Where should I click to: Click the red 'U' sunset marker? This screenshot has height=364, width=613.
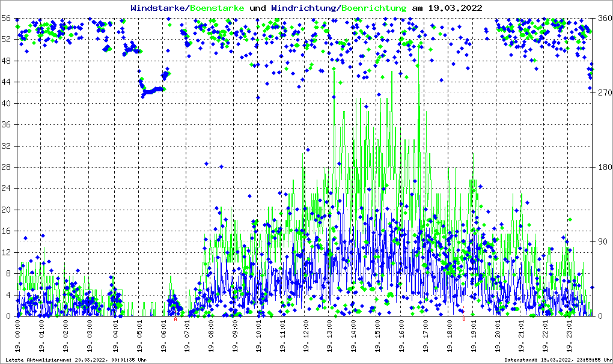coord(463,320)
